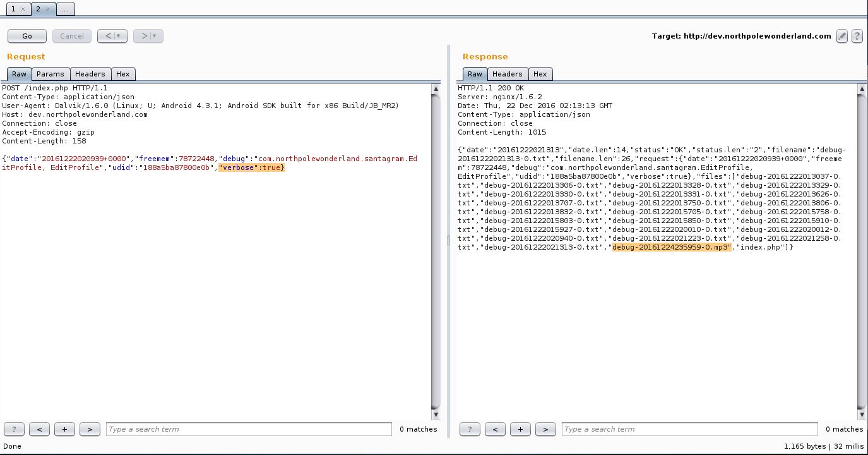
Task: Open response search options plus button
Action: (520, 429)
